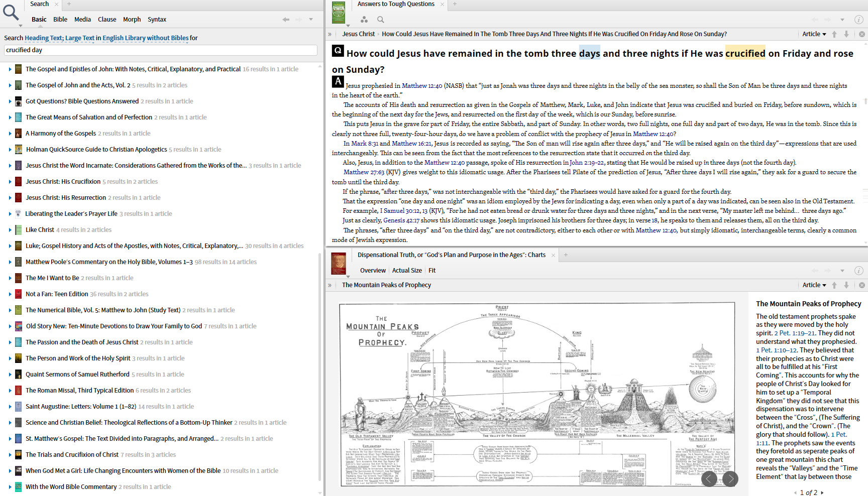Switch to the Morph search tab
Viewport: 868px width, 496px height.
pos(132,20)
